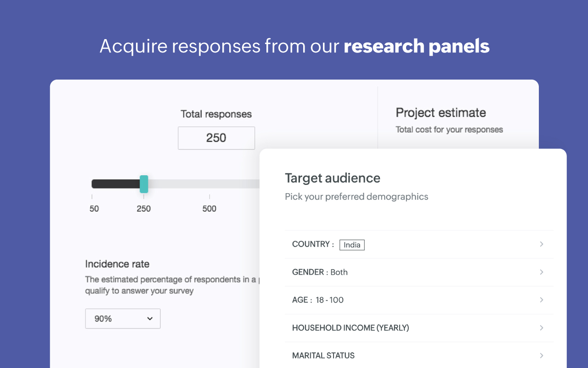588x368 pixels.
Task: Select the COUNTRY demographic row
Action: coord(313,244)
